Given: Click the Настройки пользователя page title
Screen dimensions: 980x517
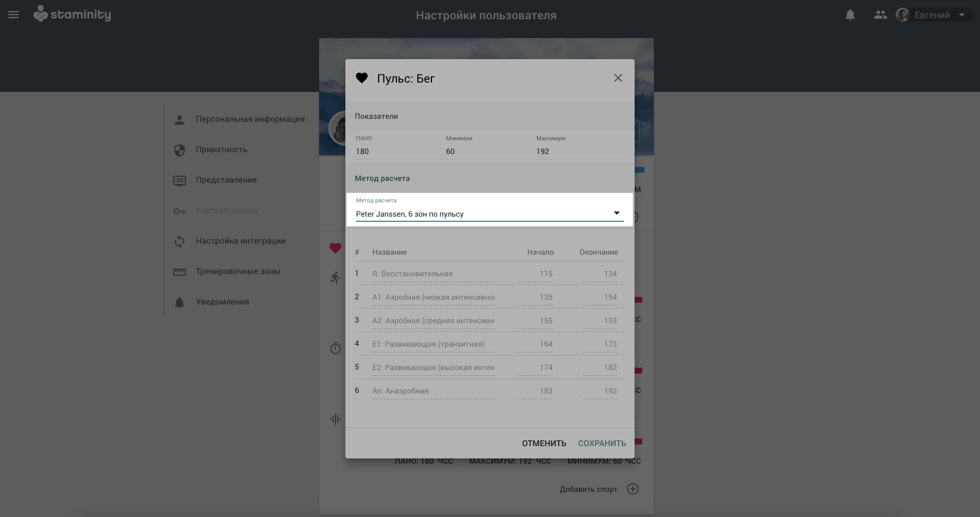Looking at the screenshot, I should pos(486,16).
